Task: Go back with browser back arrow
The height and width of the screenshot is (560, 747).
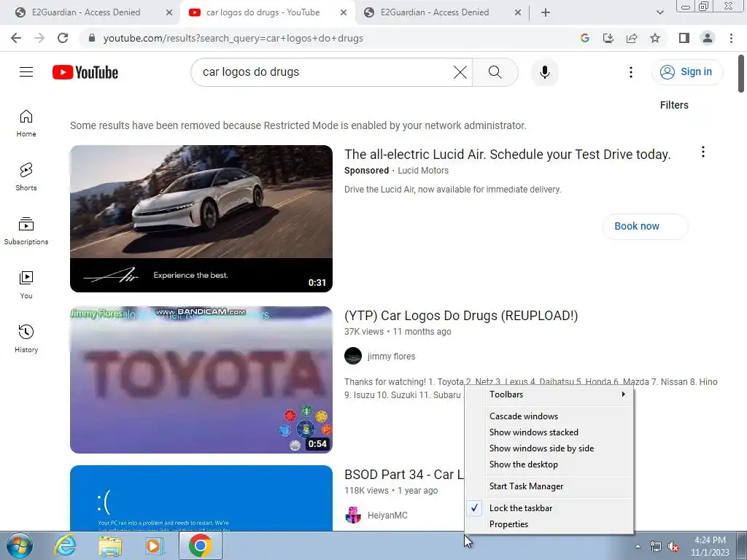Action: [16, 38]
